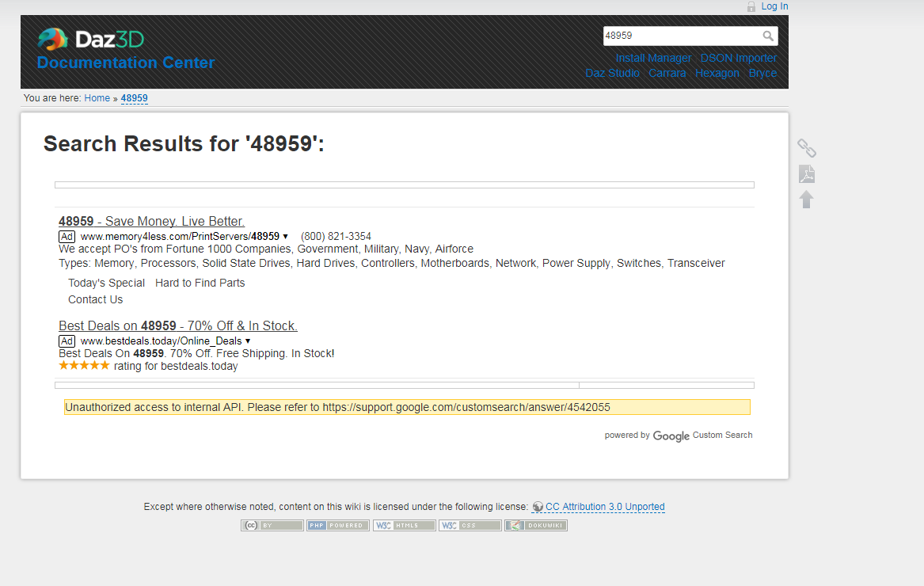924x586 pixels.
Task: Go to Carrara documentation
Action: click(x=667, y=73)
